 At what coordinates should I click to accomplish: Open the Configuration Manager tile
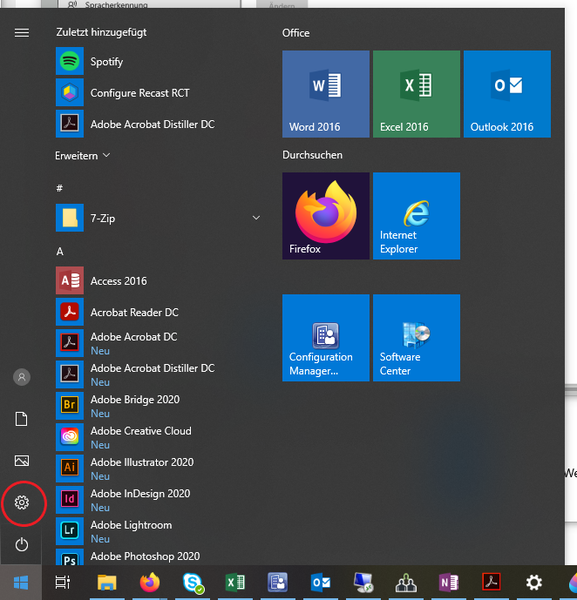(326, 338)
